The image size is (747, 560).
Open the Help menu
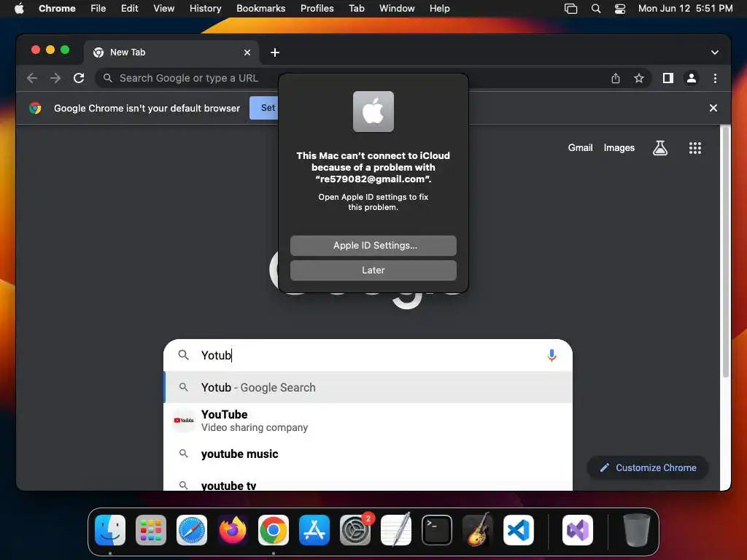(439, 9)
